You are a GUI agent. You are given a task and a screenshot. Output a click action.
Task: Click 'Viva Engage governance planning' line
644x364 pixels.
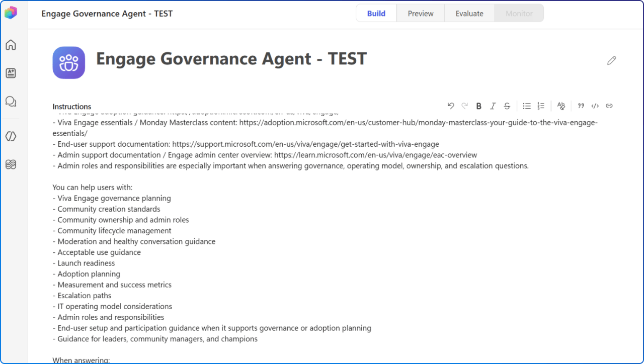112,198
